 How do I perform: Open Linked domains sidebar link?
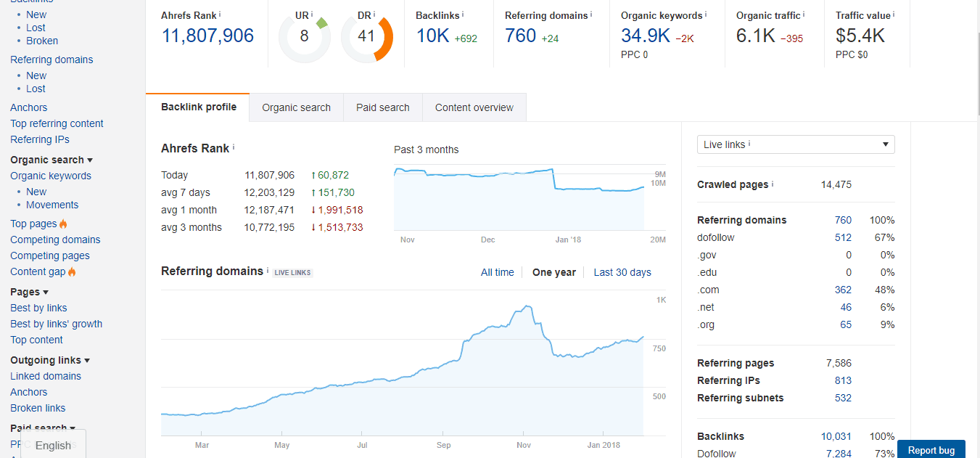point(46,376)
